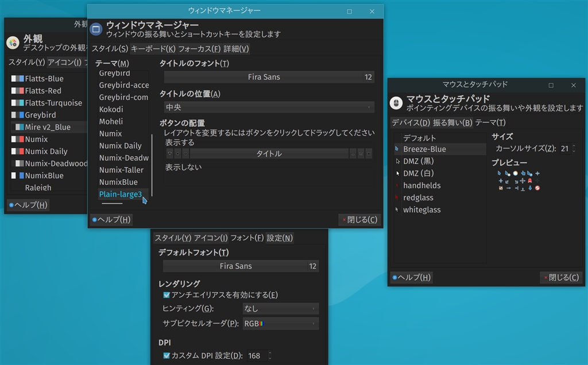Click ヘルプ(H) in Window Manager window
This screenshot has height=365, width=588.
click(x=111, y=220)
